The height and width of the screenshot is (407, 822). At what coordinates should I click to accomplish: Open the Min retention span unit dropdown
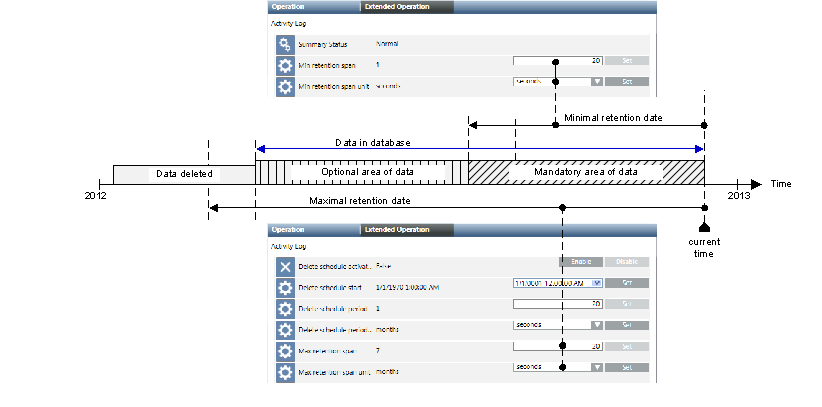(x=596, y=82)
